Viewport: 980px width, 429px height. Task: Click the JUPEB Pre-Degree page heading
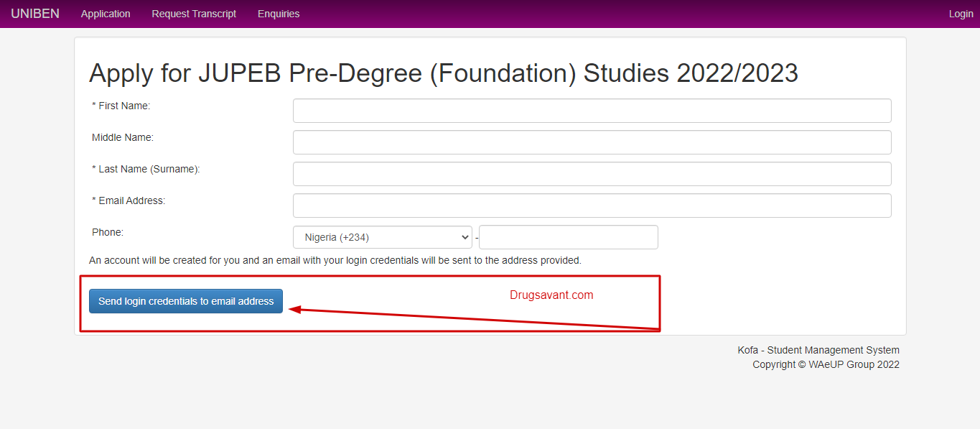point(443,73)
